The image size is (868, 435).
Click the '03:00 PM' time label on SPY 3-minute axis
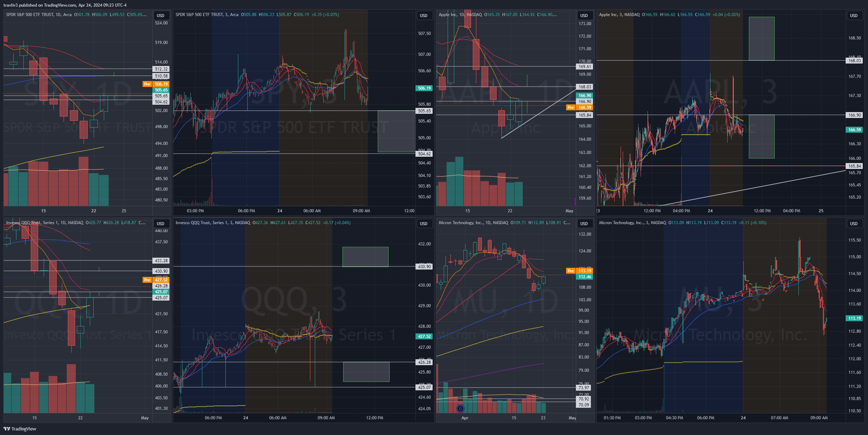[195, 211]
